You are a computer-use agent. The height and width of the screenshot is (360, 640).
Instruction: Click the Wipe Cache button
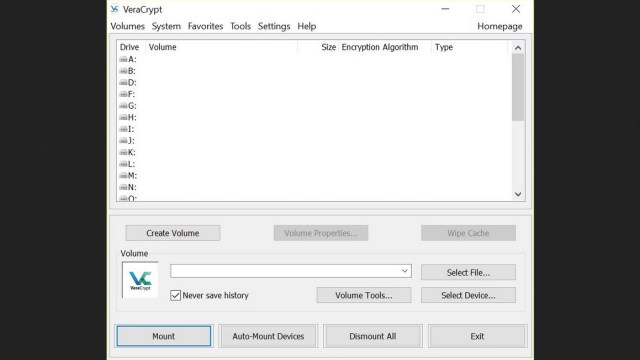pyautogui.click(x=468, y=233)
